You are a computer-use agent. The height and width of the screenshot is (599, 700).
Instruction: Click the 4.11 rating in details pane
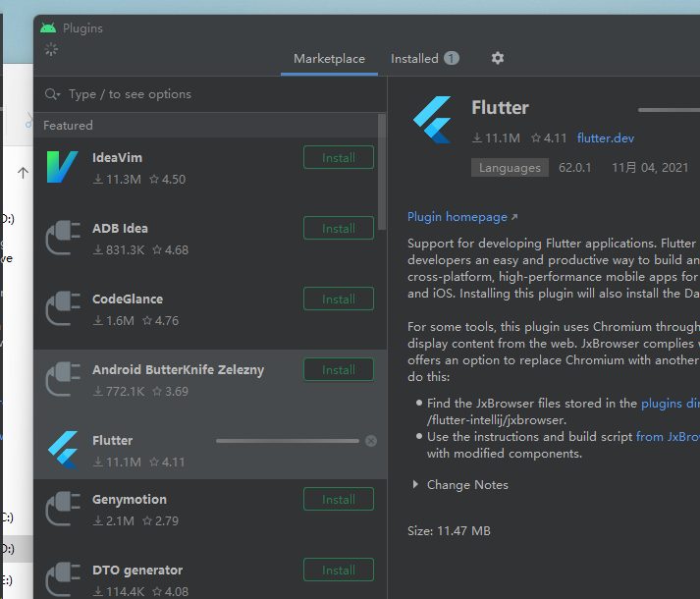point(549,138)
